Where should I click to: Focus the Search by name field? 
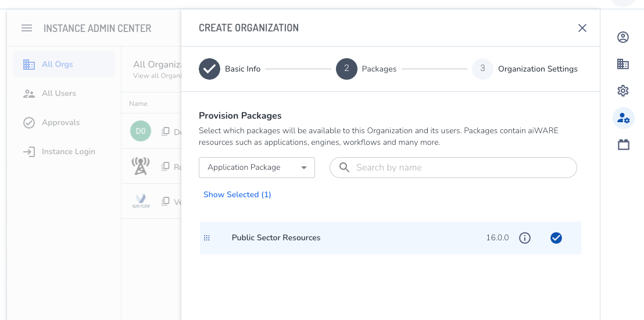(x=453, y=168)
